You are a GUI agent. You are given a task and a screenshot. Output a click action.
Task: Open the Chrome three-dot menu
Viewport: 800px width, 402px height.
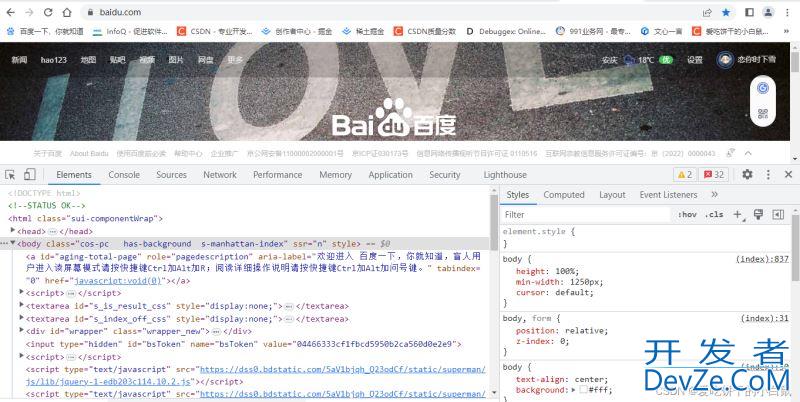point(787,12)
